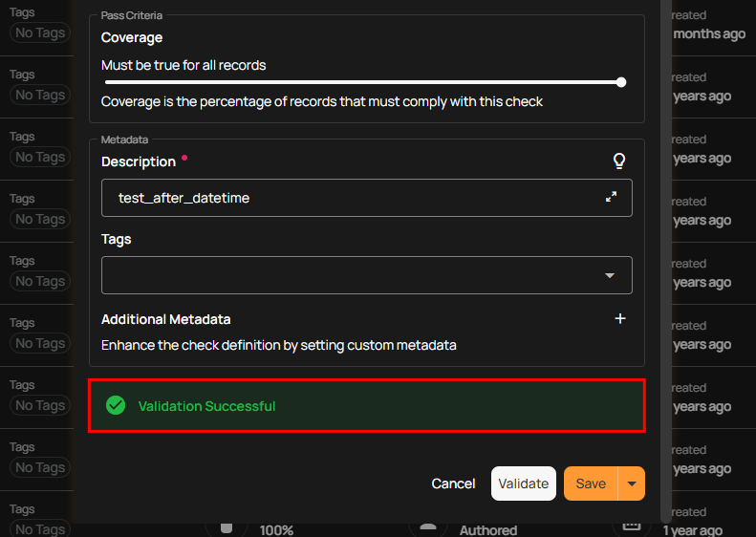Click the Coverage slider handle
Viewport: 756px width, 537px height.
[621, 82]
